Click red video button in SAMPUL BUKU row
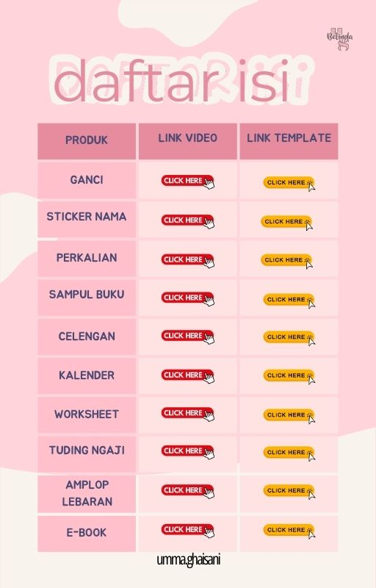Viewport: 376px width, 588px height. coord(187,298)
